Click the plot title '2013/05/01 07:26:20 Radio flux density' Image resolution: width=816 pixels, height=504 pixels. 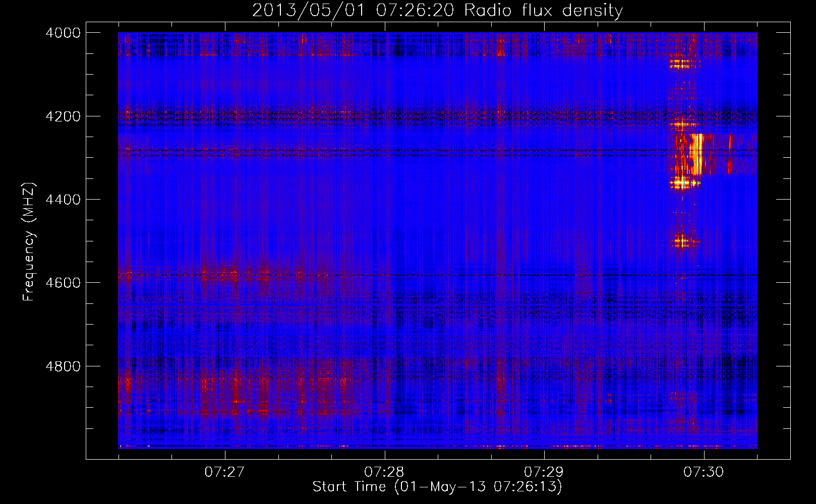click(x=437, y=10)
